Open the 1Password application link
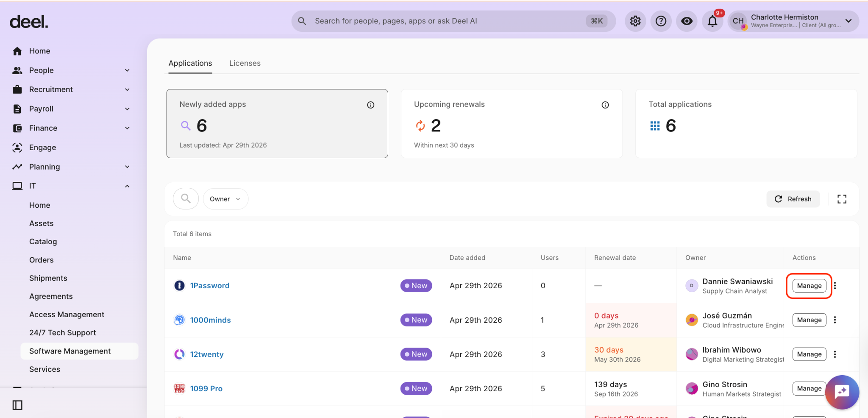868x418 pixels. tap(209, 286)
